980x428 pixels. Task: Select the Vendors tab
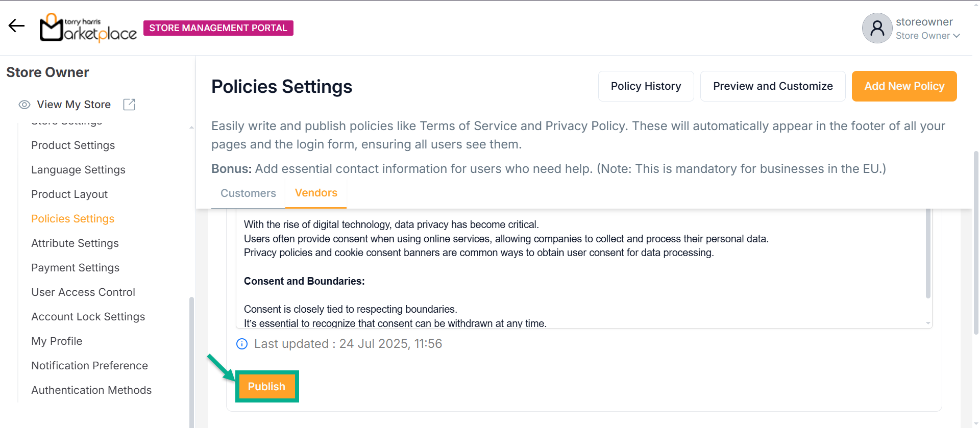(x=316, y=193)
